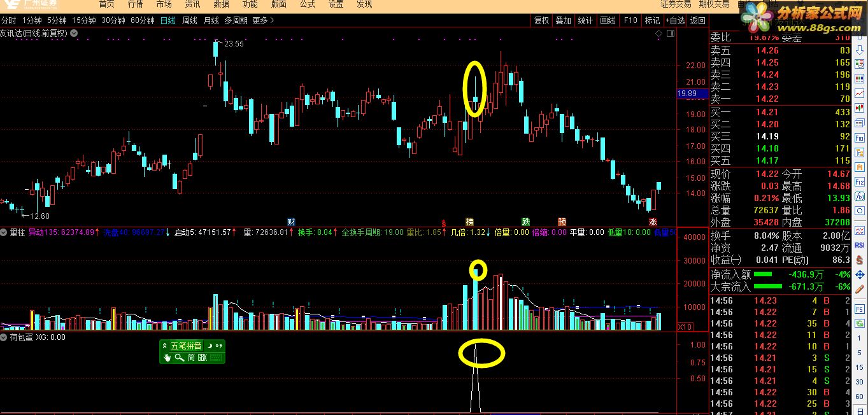This screenshot has height=415, width=868.
Task: Click the Fiz sidebar icon
Action: point(859,182)
